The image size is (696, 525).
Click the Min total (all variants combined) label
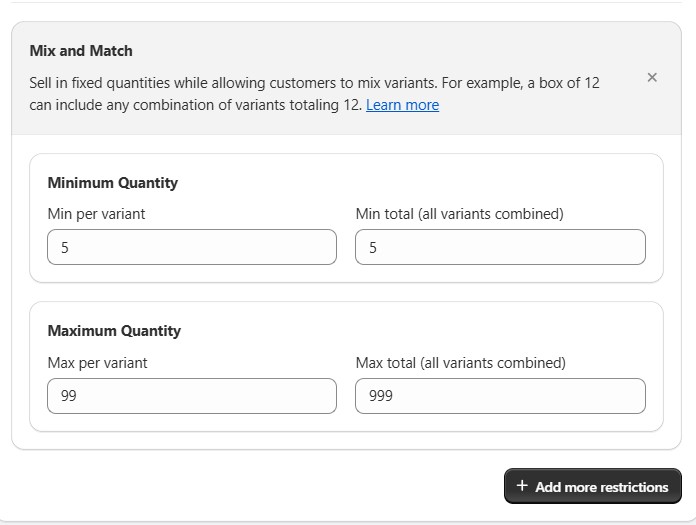point(459,213)
